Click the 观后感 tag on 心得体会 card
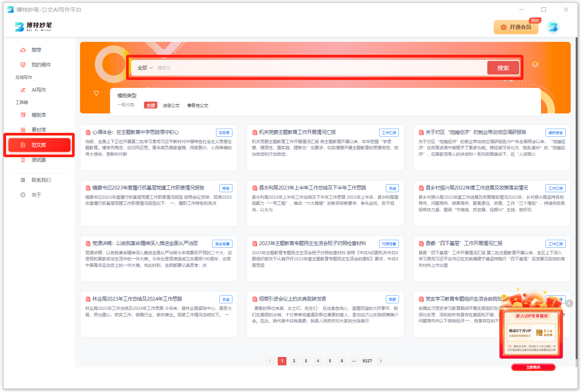The image size is (581, 392). (x=224, y=133)
